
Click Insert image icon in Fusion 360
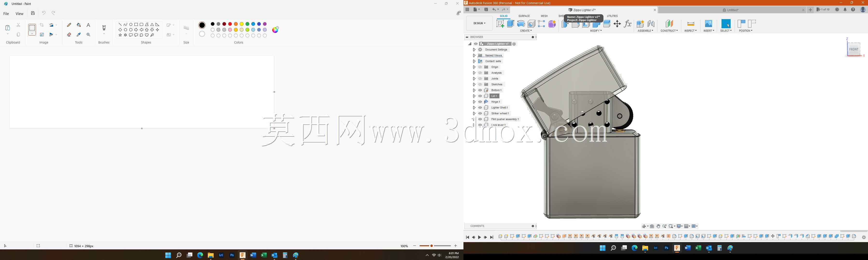tap(709, 24)
